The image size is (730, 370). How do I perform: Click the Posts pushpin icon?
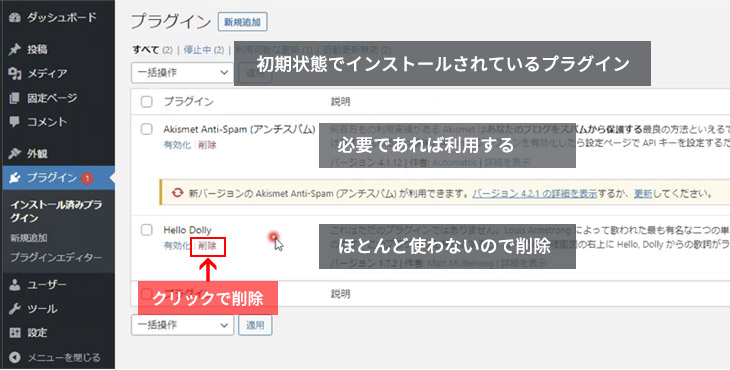(15, 49)
